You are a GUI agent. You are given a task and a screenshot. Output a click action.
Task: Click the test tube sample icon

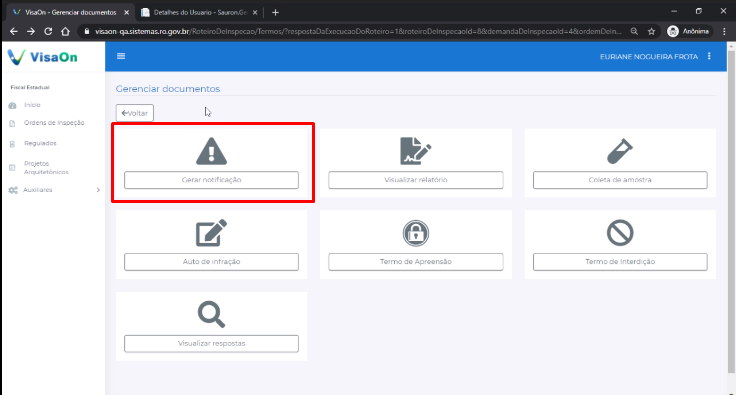620,151
